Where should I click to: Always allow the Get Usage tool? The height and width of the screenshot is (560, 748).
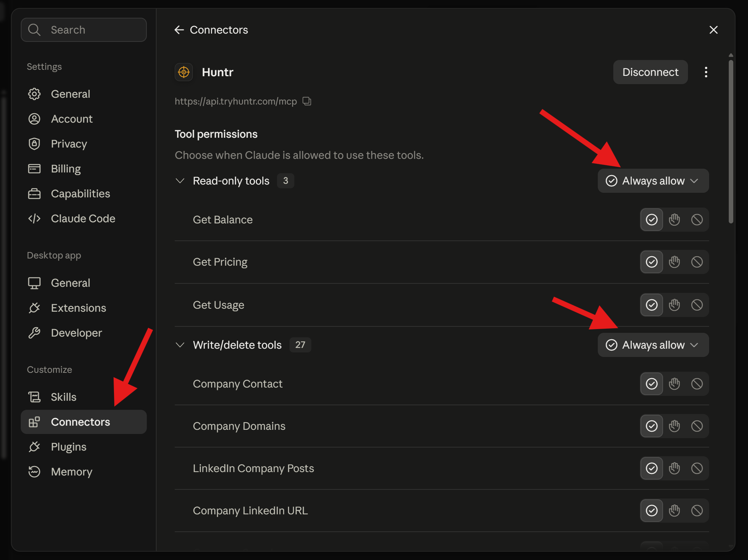pyautogui.click(x=651, y=305)
